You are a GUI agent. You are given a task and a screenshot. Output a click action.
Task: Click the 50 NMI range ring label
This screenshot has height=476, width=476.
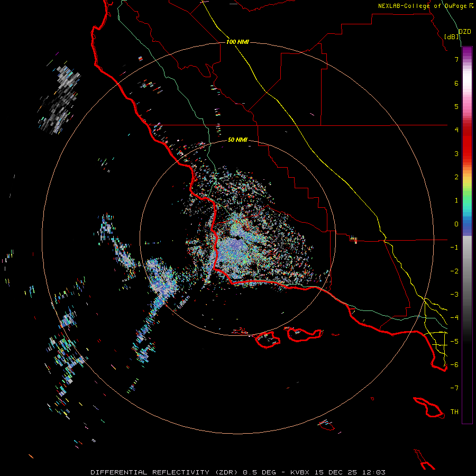point(237,140)
